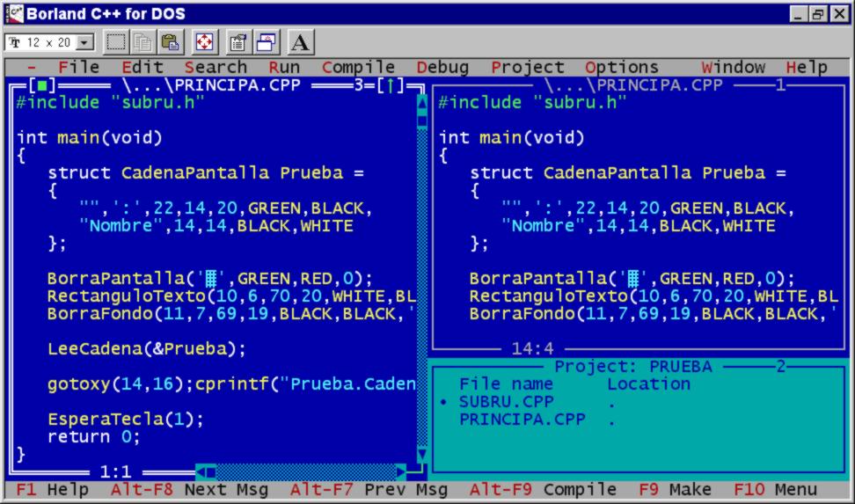Select PRINCIPA.CPP in the Project window
Screen dimensions: 855x504
[x=522, y=419]
